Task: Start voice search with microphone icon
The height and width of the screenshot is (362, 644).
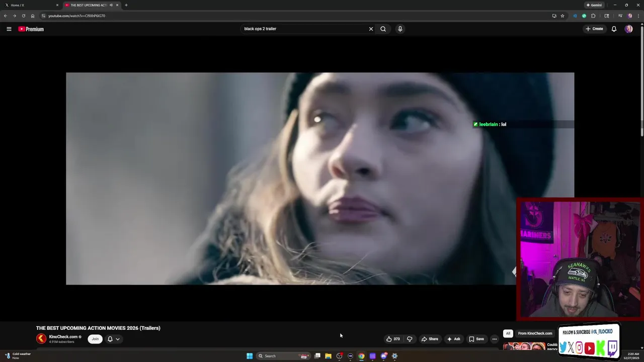Action: point(400,29)
